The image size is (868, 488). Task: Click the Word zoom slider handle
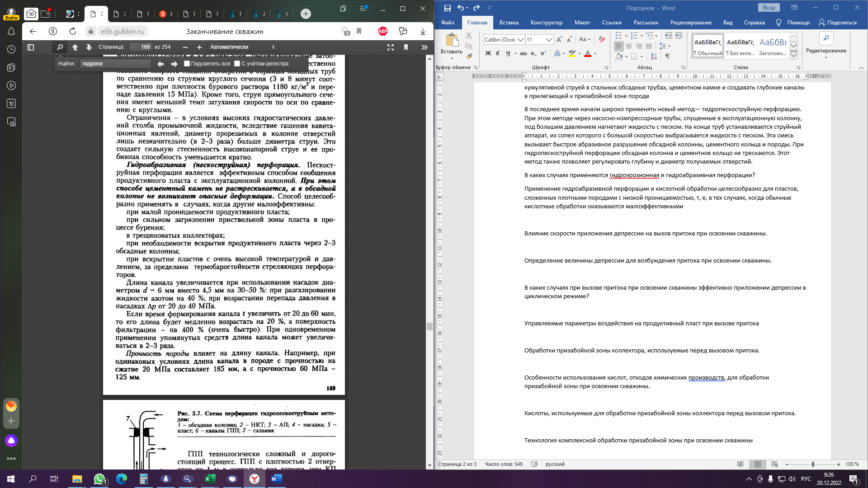coord(813,464)
